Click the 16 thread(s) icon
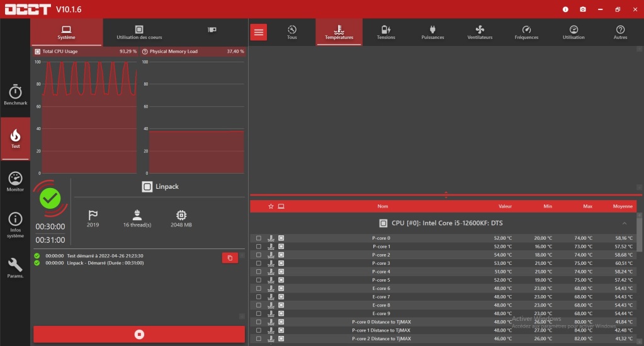 pos(137,215)
